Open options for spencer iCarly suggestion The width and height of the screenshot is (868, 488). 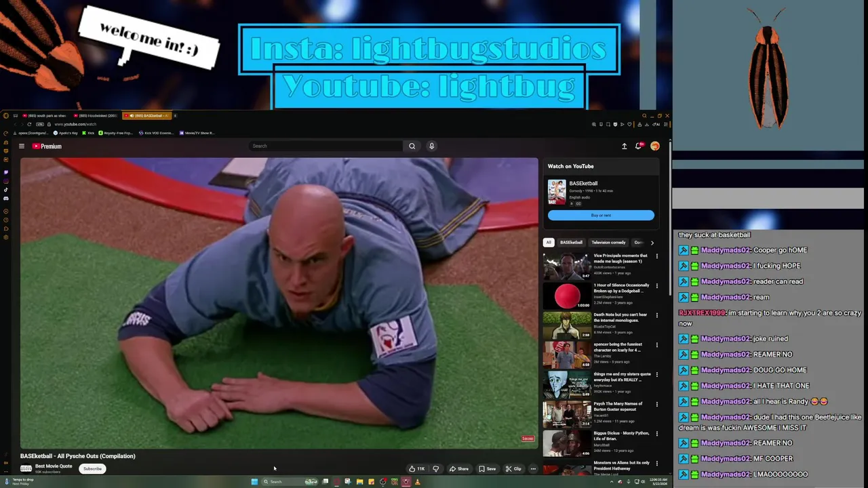[x=656, y=345]
